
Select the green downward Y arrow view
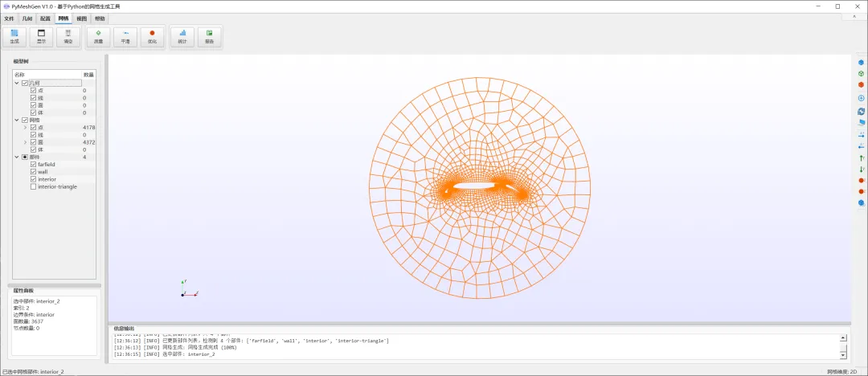coord(861,169)
